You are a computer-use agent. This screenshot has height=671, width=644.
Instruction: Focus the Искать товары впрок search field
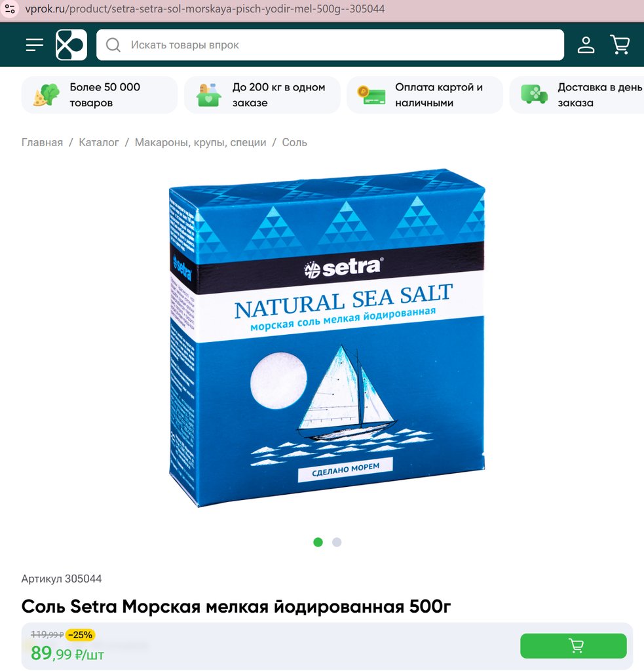coord(330,45)
